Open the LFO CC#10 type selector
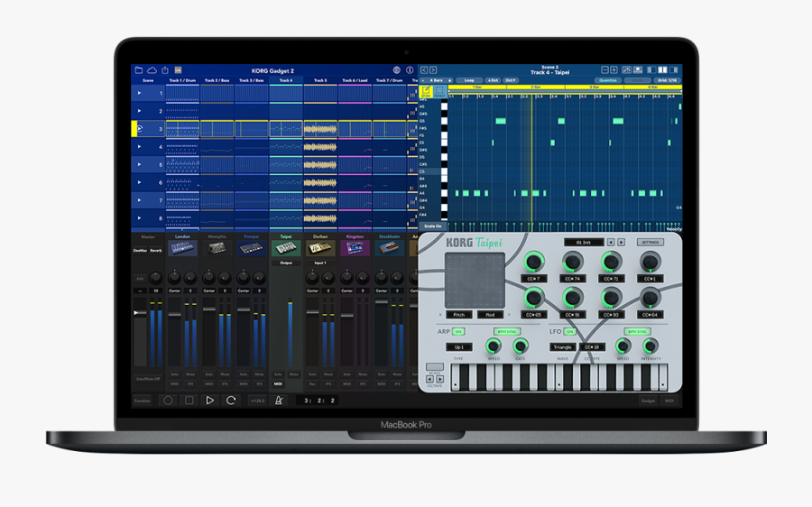Screen dimensions: 812x507 click(x=592, y=347)
